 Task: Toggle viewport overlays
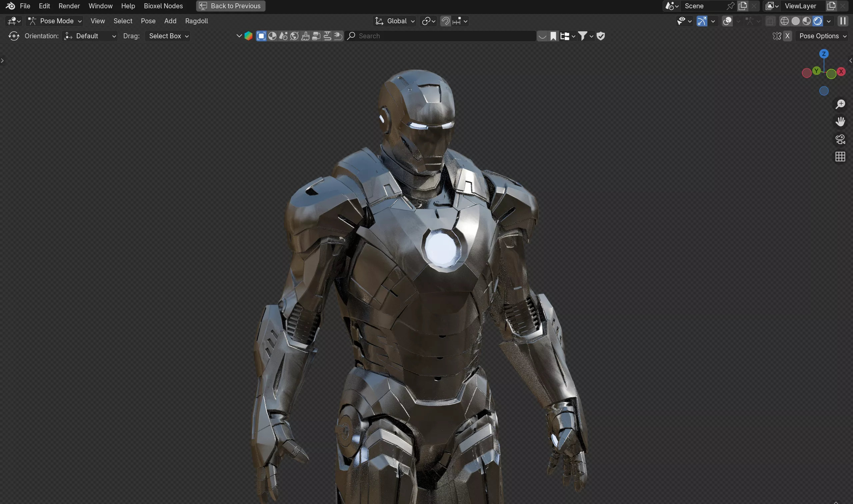pyautogui.click(x=727, y=21)
